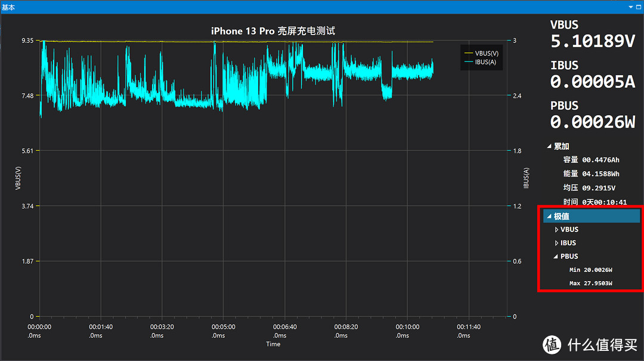Click the 5.10189V live voltage value
Screen dimensions: 644x361
(593, 41)
